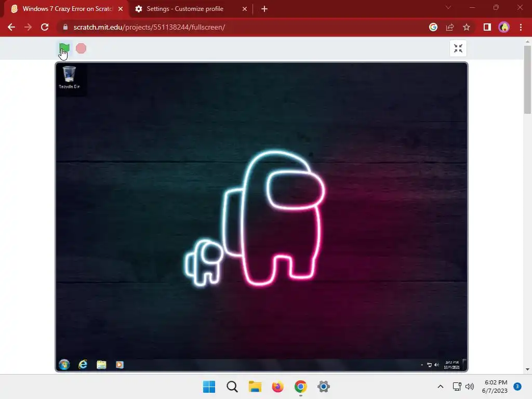Open the tab search chevron in the title bar
This screenshot has height=399, width=532.
pyautogui.click(x=448, y=7)
